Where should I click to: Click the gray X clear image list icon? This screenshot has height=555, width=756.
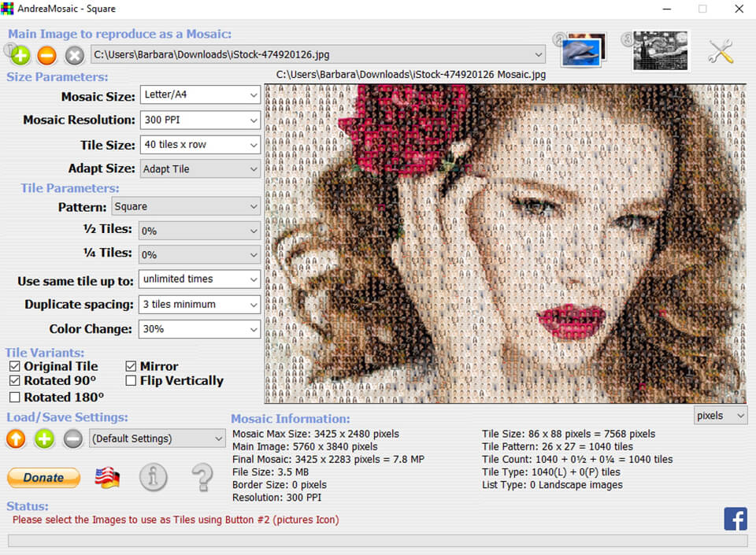tap(74, 56)
